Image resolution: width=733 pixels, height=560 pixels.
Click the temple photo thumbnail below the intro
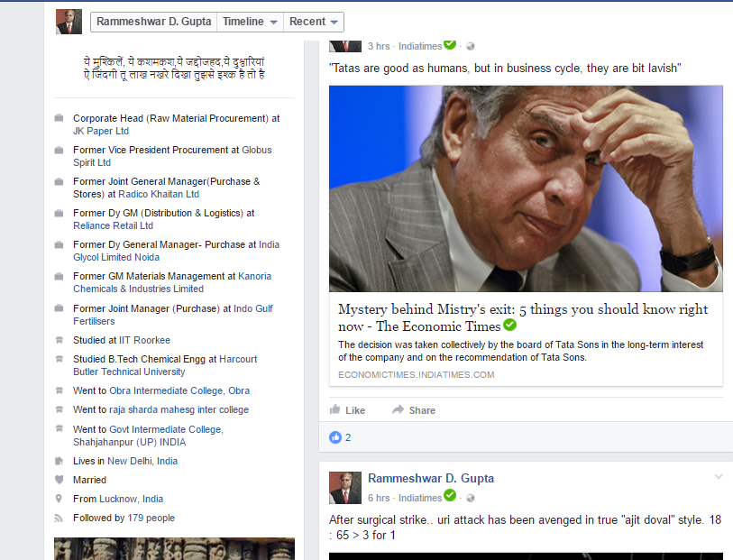[x=174, y=549]
